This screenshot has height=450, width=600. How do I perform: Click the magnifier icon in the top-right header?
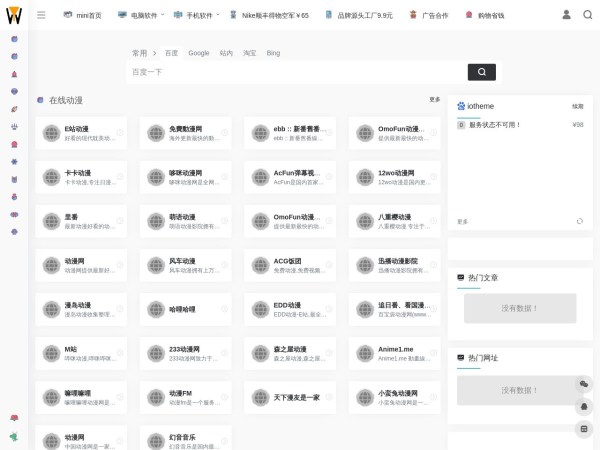tap(587, 15)
